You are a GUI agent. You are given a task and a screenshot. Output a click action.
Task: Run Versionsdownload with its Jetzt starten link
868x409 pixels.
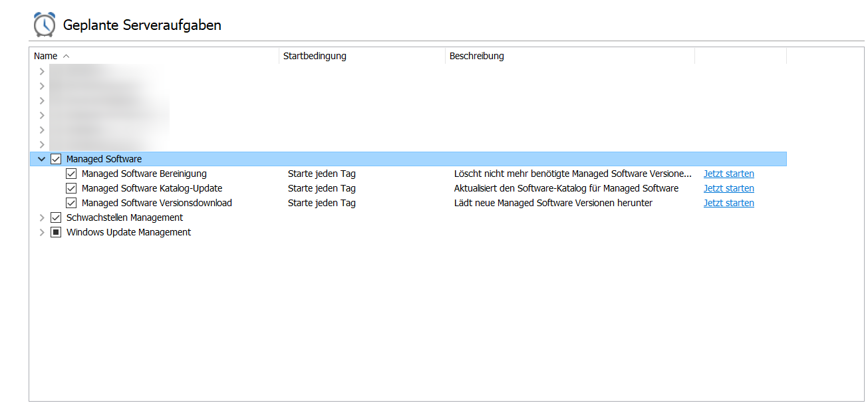coord(728,203)
